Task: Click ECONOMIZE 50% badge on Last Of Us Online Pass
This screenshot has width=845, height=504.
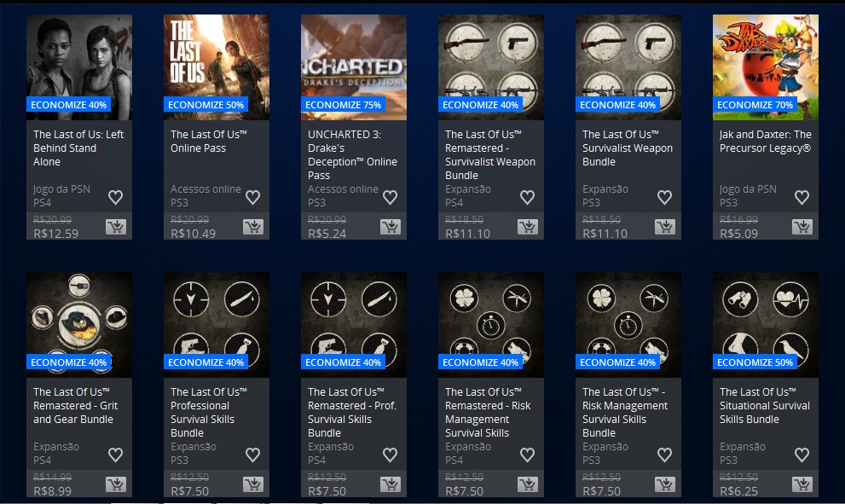Action: click(x=205, y=105)
